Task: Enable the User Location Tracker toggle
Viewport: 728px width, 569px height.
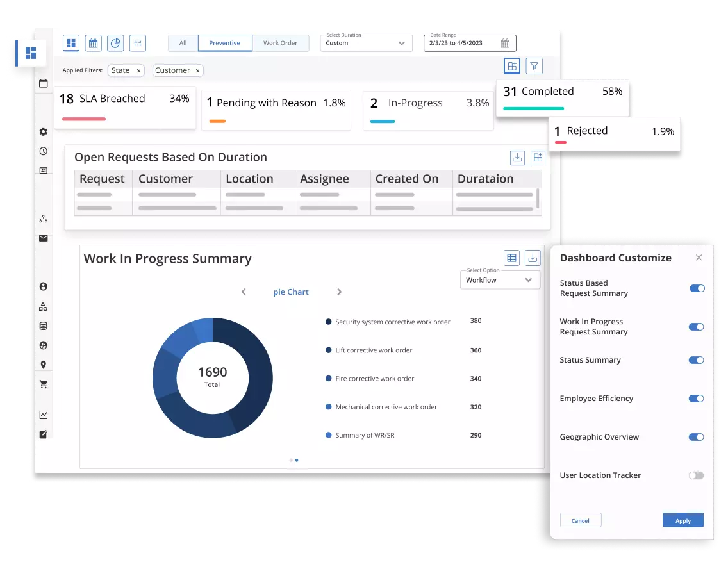Action: [696, 475]
